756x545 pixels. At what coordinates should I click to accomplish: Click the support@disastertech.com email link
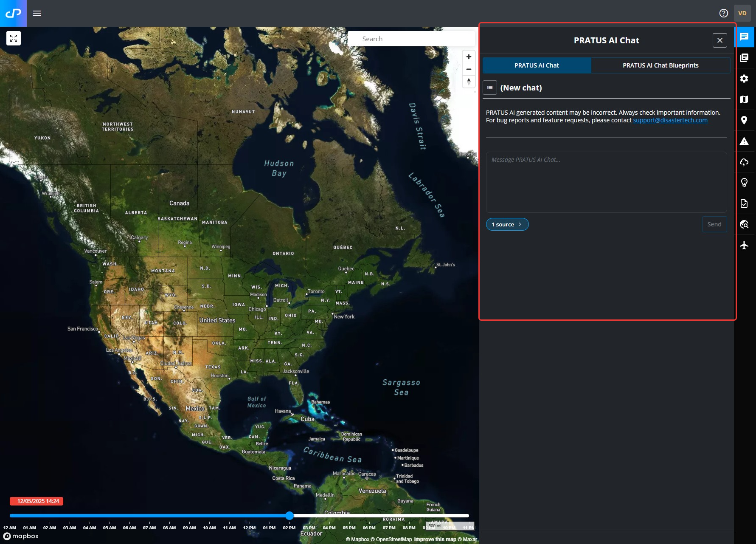click(x=670, y=120)
